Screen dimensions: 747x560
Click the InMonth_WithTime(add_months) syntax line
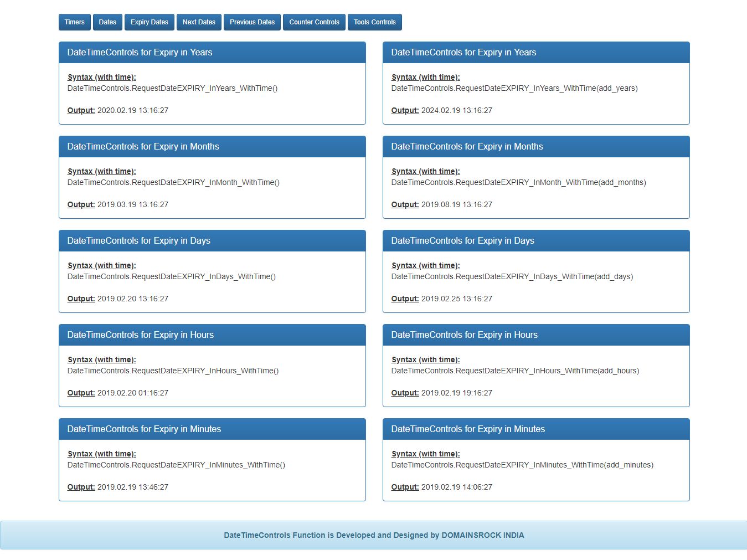click(x=519, y=182)
